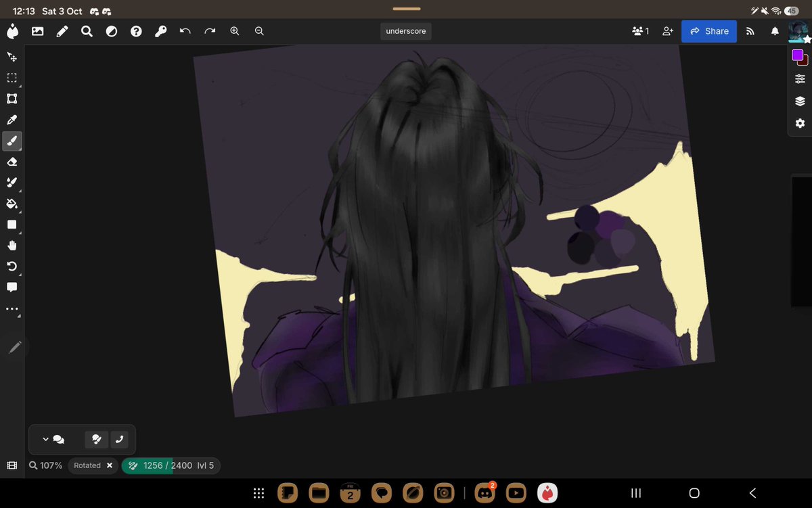This screenshot has width=812, height=508.
Task: Open the add user invite icon
Action: click(x=668, y=31)
